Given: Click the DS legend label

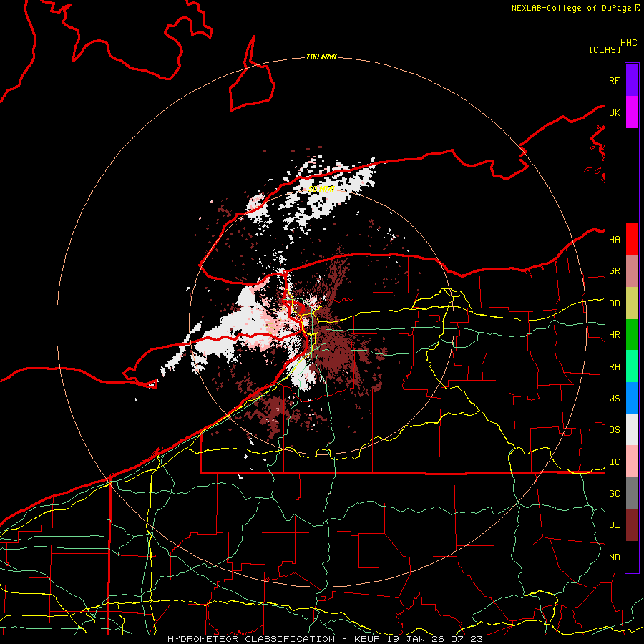Looking at the screenshot, I should pos(614,429).
